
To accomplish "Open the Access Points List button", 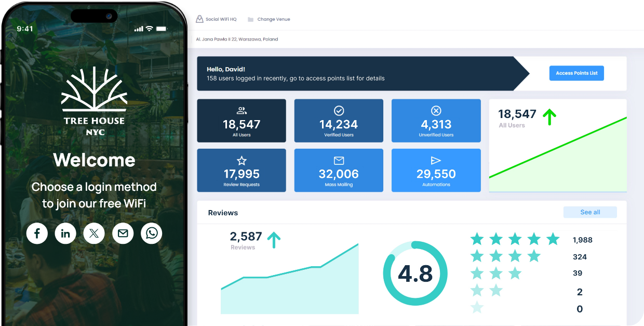I will point(576,73).
